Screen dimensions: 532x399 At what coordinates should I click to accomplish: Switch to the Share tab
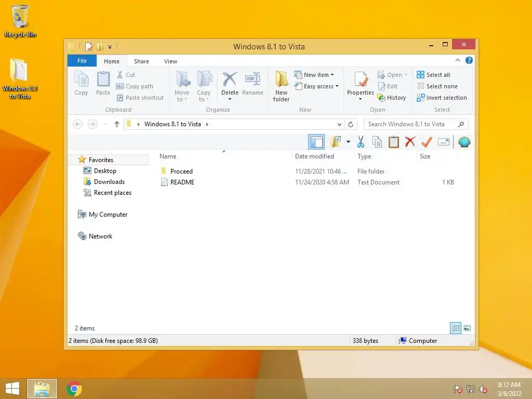pyautogui.click(x=141, y=61)
